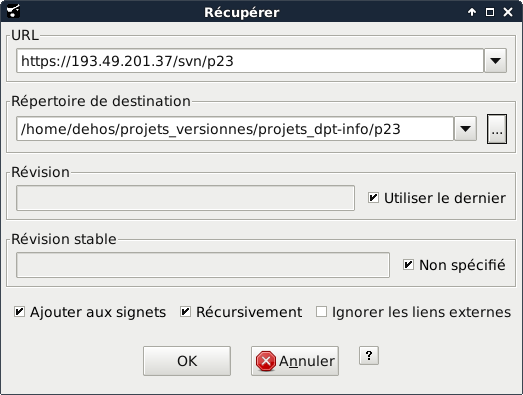
Task: Close the Récupérer dialog with the X icon
Action: coord(508,12)
